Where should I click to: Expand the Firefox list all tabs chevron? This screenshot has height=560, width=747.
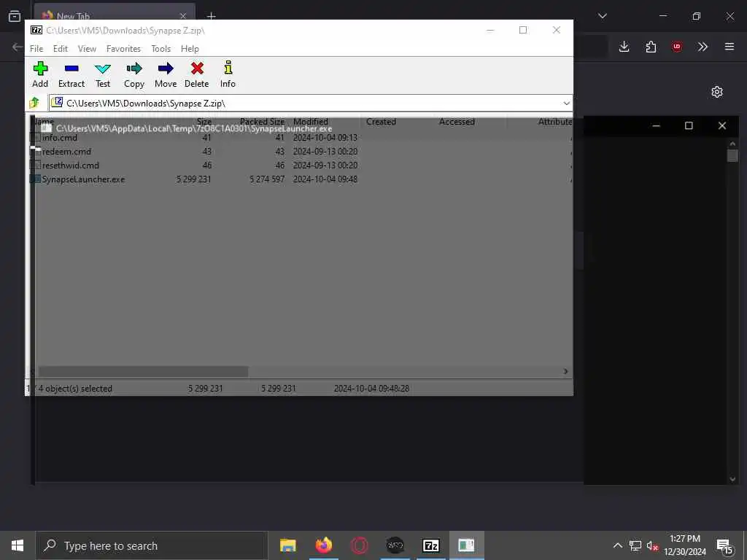tap(602, 16)
